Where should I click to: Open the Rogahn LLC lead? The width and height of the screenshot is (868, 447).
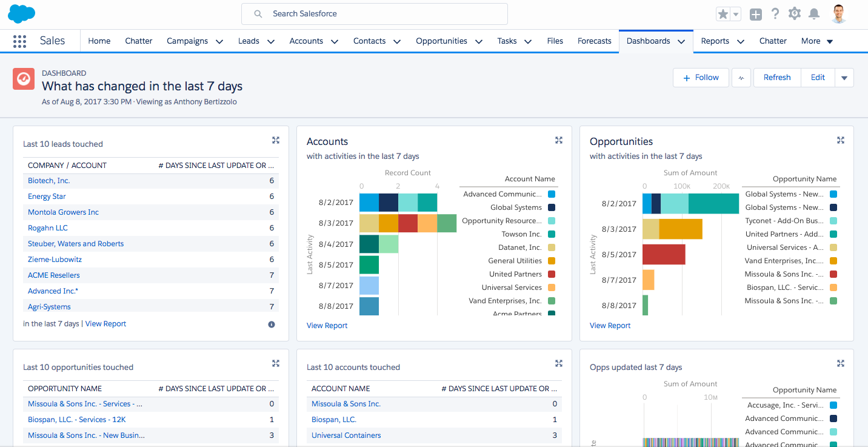pos(48,228)
